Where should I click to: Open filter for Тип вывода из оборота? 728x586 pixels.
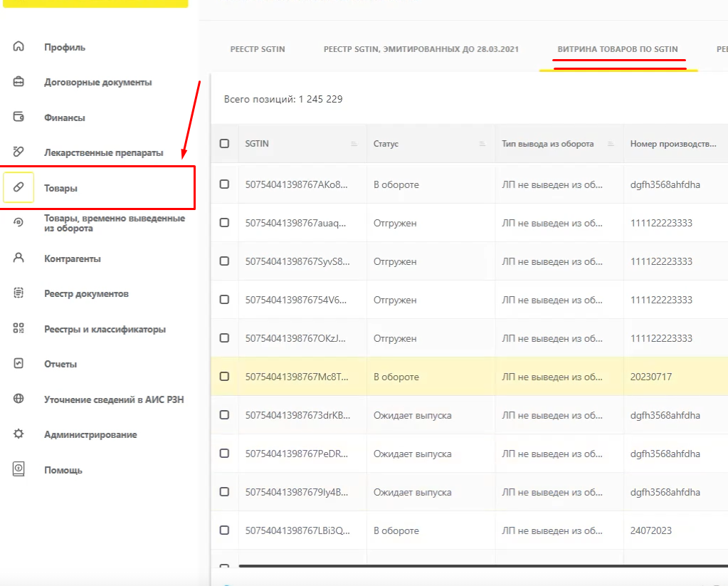[x=610, y=144]
